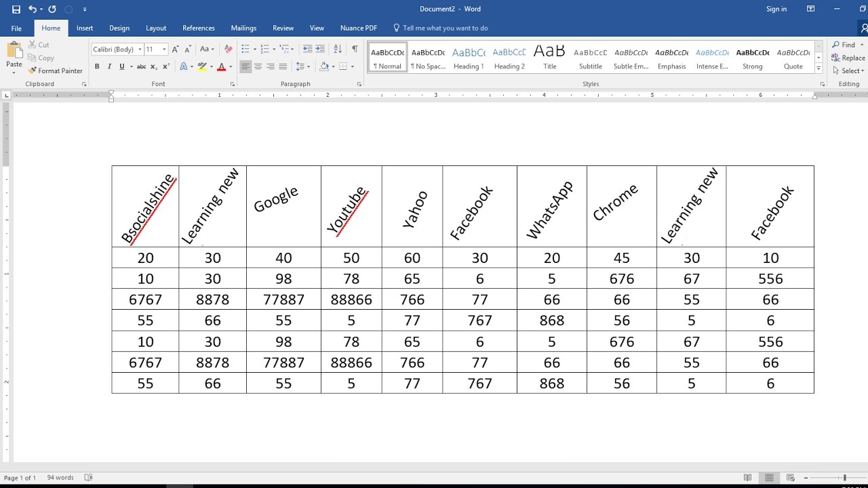Open the Font dialog launcher
The image size is (868, 488).
(x=233, y=84)
